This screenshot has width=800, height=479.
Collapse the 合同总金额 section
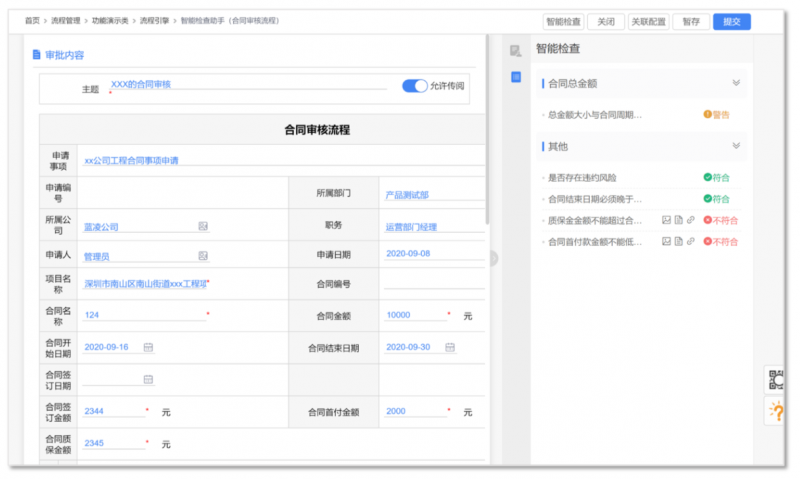click(736, 84)
